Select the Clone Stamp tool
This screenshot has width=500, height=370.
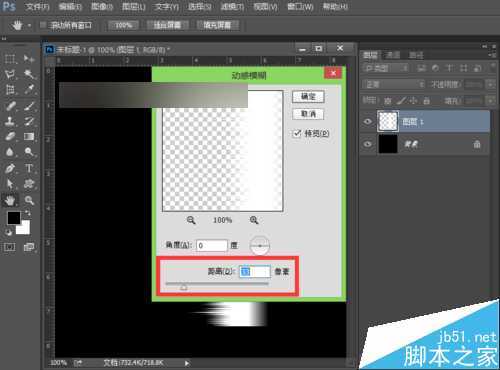click(10, 121)
